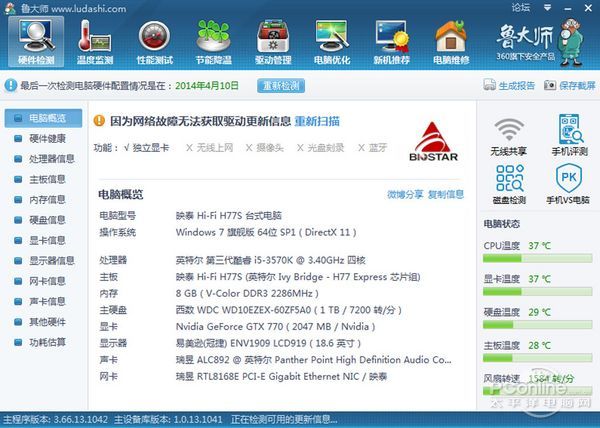The image size is (600, 428).
Task: Click the 微博分享 Weibo share link
Action: 405,195
